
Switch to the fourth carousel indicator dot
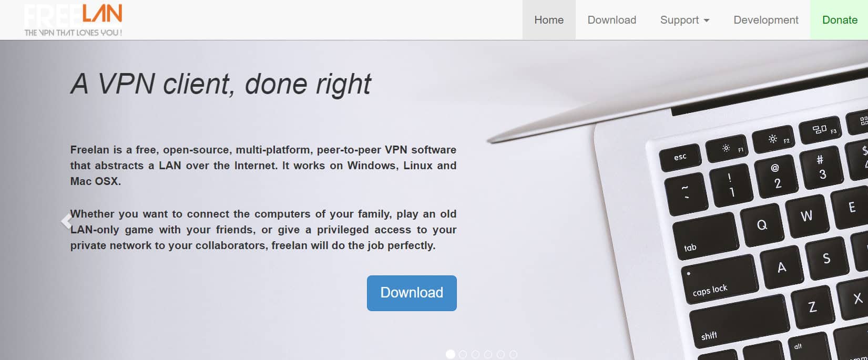(488, 354)
